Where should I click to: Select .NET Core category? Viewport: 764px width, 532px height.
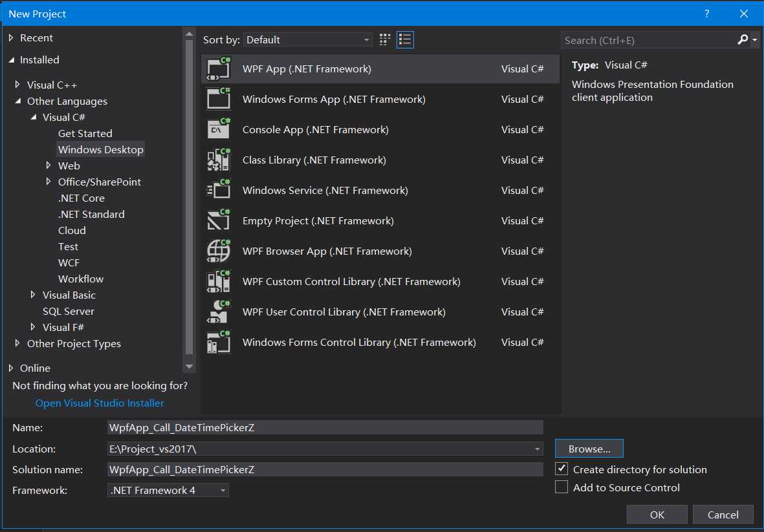coord(82,198)
